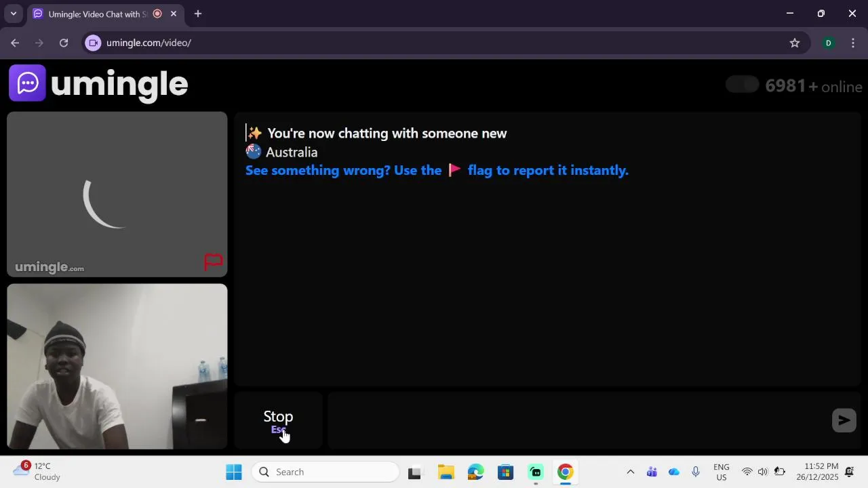Open notification bell in tray

tap(850, 472)
